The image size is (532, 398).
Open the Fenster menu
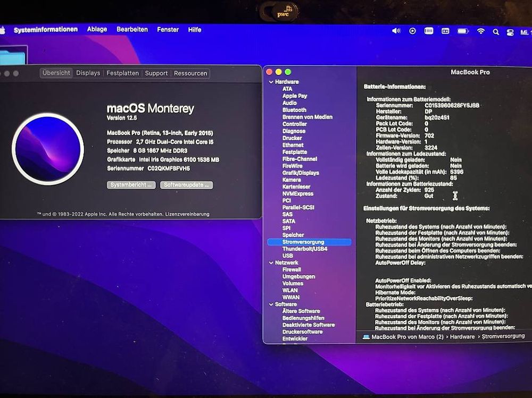pos(168,30)
